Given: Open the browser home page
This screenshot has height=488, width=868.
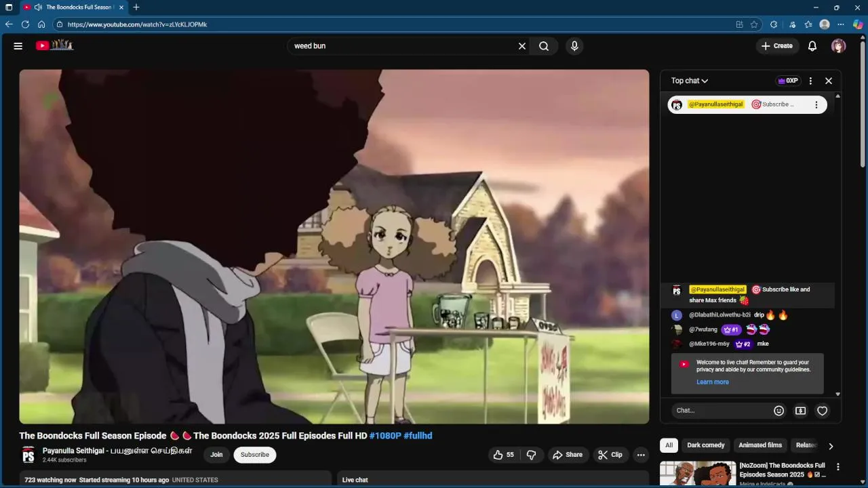Looking at the screenshot, I should (41, 24).
